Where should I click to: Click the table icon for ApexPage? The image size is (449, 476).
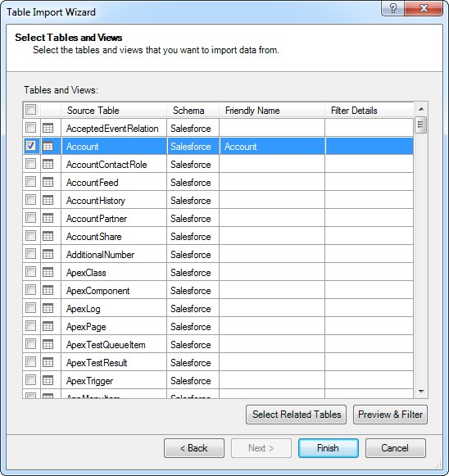(48, 326)
